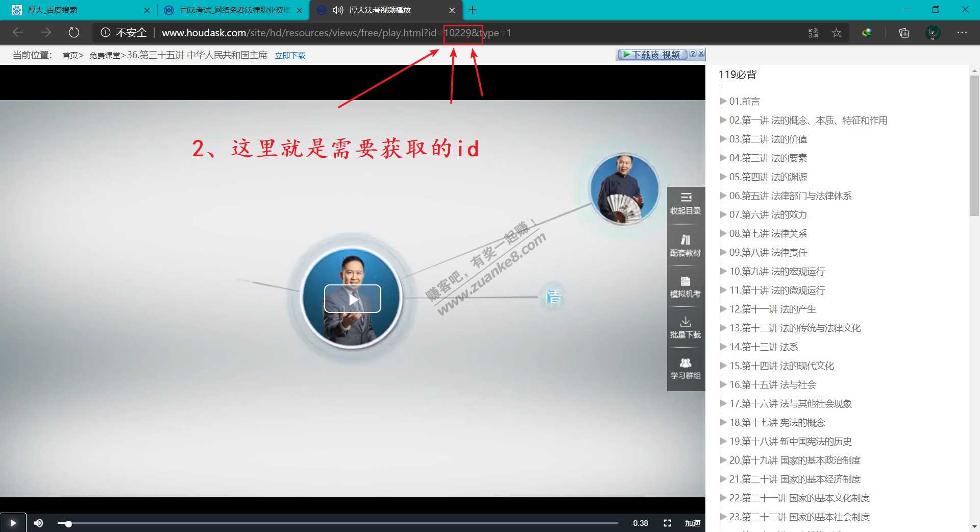Click the 下载该视频 download button
The height and width of the screenshot is (532, 980).
[x=651, y=54]
